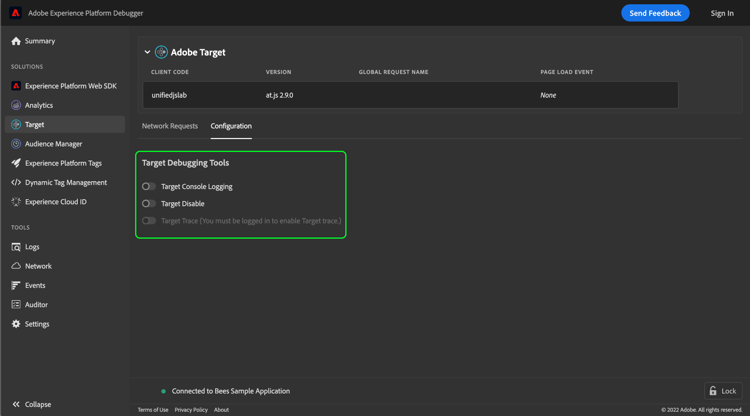Click the 'CLIENT CODE' column header

pyautogui.click(x=170, y=72)
